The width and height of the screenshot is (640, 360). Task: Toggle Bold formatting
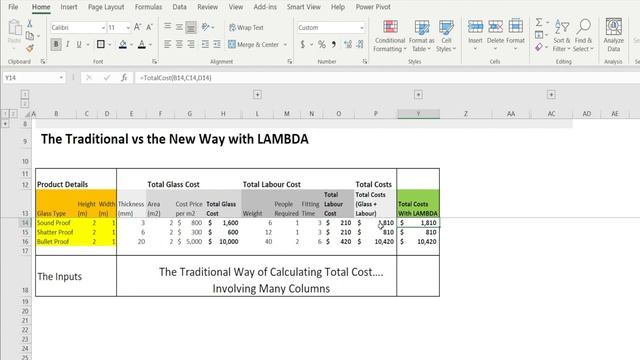coord(56,44)
